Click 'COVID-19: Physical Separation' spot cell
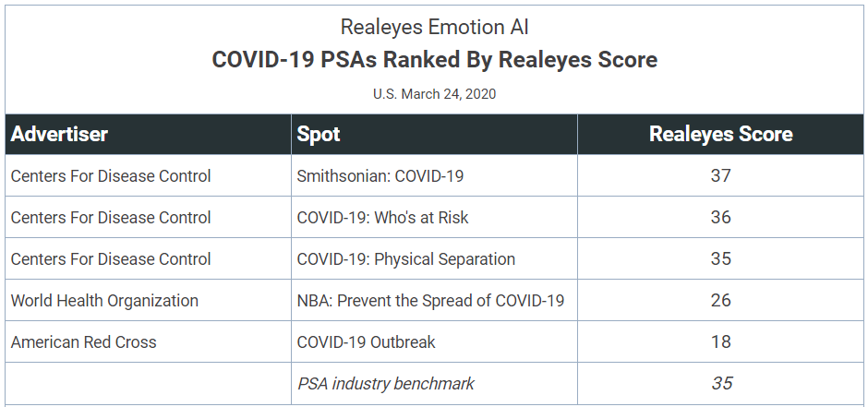868x407 pixels. pyautogui.click(x=405, y=258)
